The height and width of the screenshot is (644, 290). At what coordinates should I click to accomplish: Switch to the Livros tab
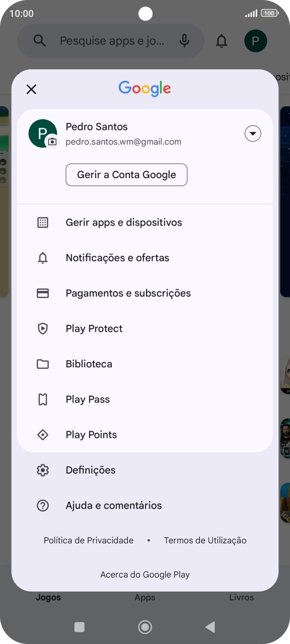pos(241,597)
